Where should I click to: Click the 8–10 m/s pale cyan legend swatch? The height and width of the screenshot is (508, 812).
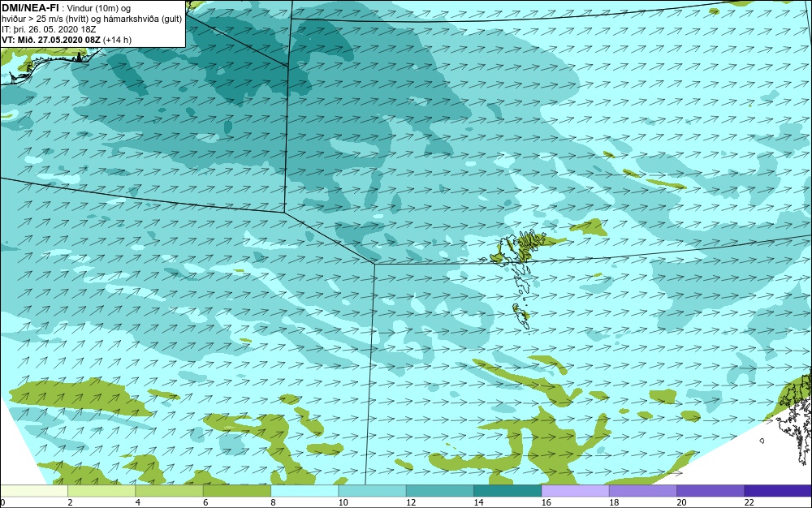point(304,491)
